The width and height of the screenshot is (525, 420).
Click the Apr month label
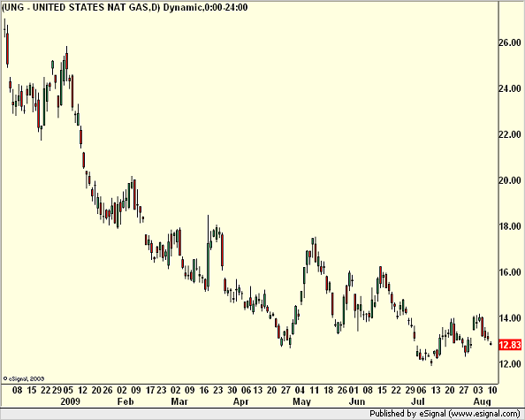click(241, 401)
